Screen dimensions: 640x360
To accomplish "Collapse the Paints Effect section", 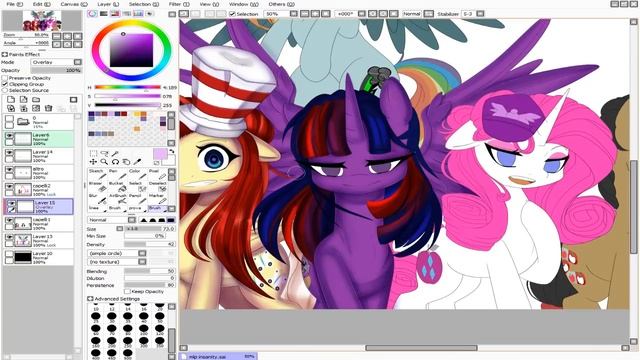I will [4, 54].
